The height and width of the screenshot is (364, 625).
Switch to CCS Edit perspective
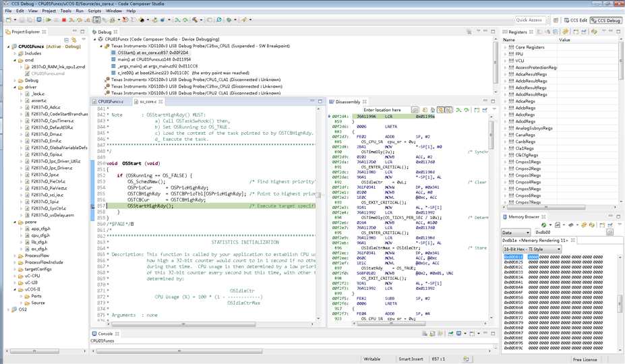(x=575, y=20)
